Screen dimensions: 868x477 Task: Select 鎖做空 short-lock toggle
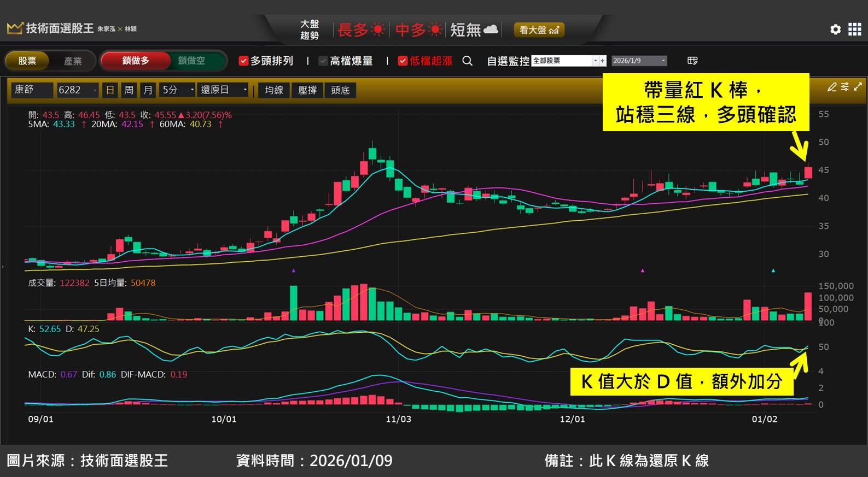tap(191, 61)
